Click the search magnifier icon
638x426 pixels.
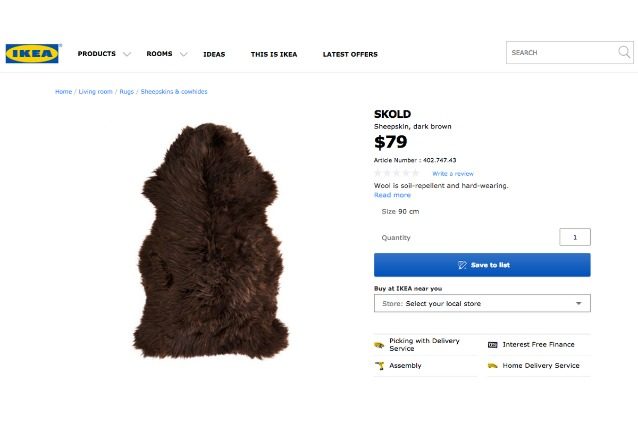click(x=624, y=52)
